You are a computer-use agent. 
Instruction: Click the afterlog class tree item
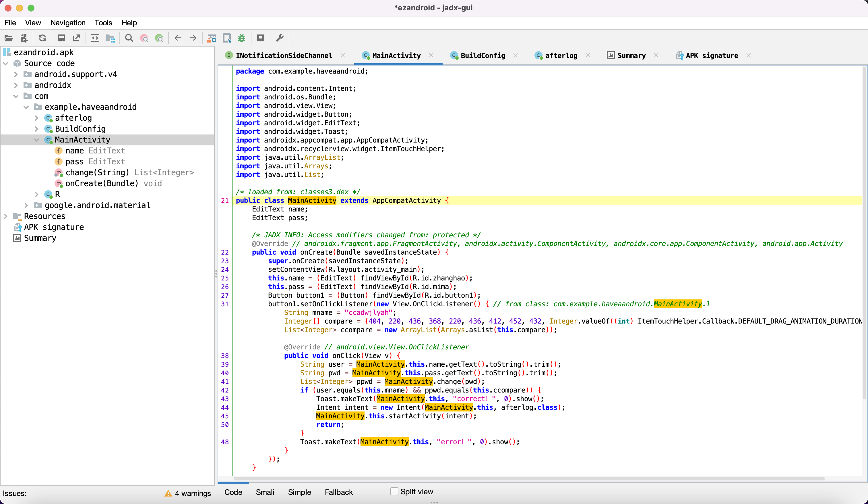tap(73, 118)
